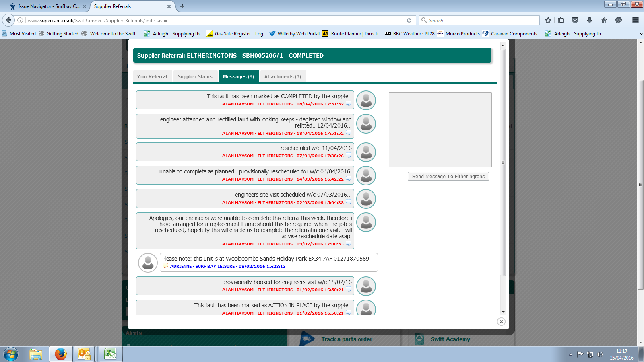
Task: Switch to the Your Referral tab
Action: coord(152,76)
